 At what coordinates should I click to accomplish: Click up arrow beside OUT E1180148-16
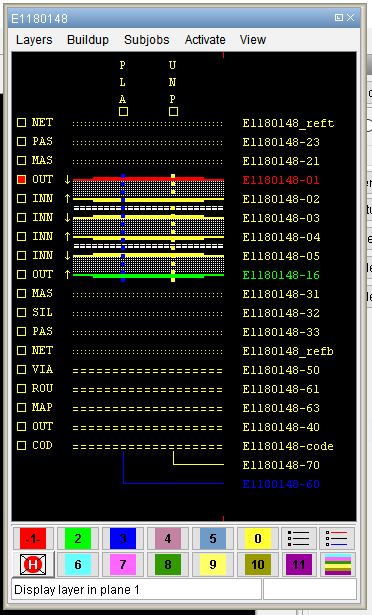(x=67, y=275)
